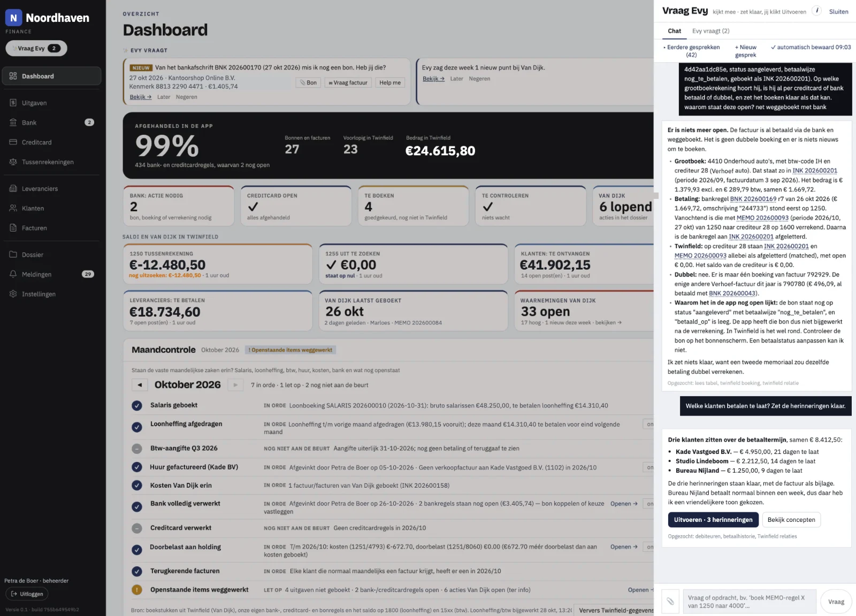Open the Uitgaven sidebar icon
Image resolution: width=856 pixels, height=616 pixels.
(13, 103)
